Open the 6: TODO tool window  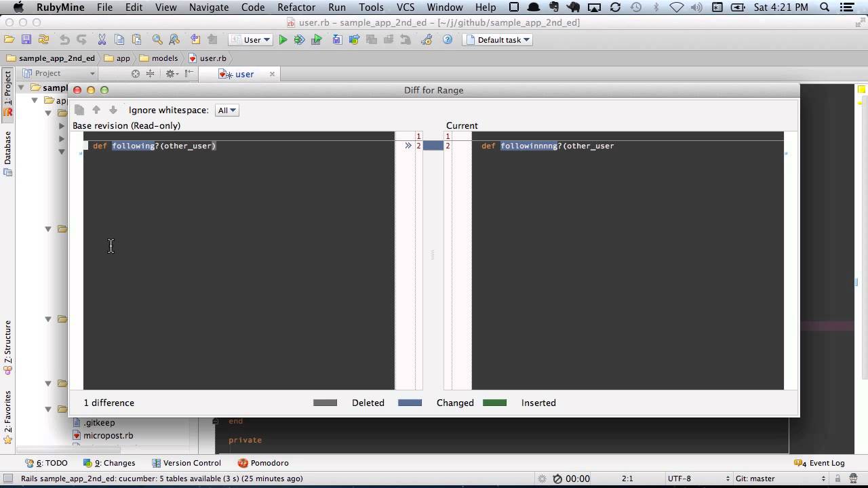coord(47,463)
